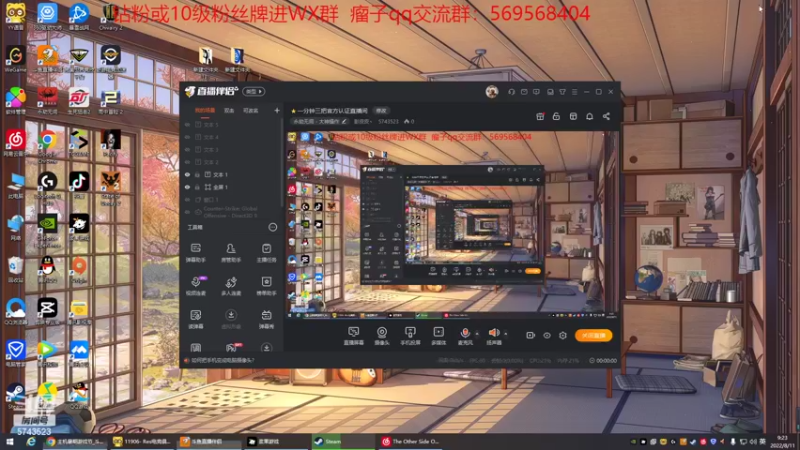Toggle visibility of Counter-Strike capture layer
The image size is (800, 450).
point(187,212)
